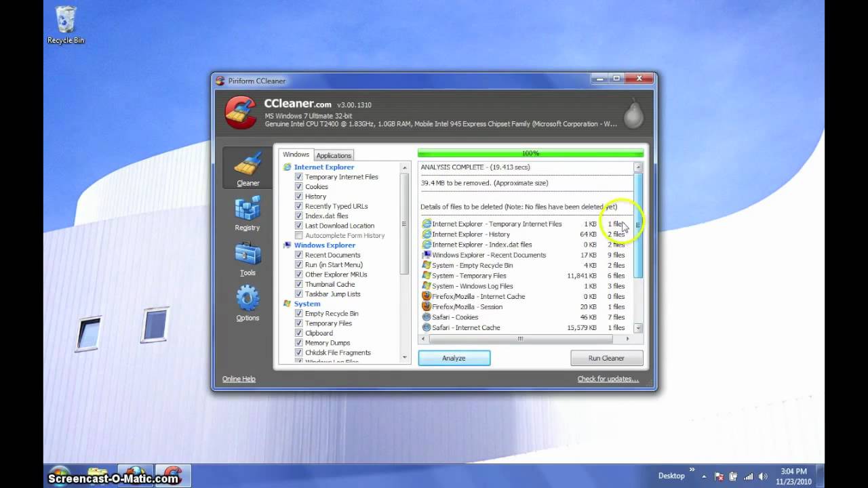
Task: Click down arrow of options list scrollbar
Action: point(405,357)
